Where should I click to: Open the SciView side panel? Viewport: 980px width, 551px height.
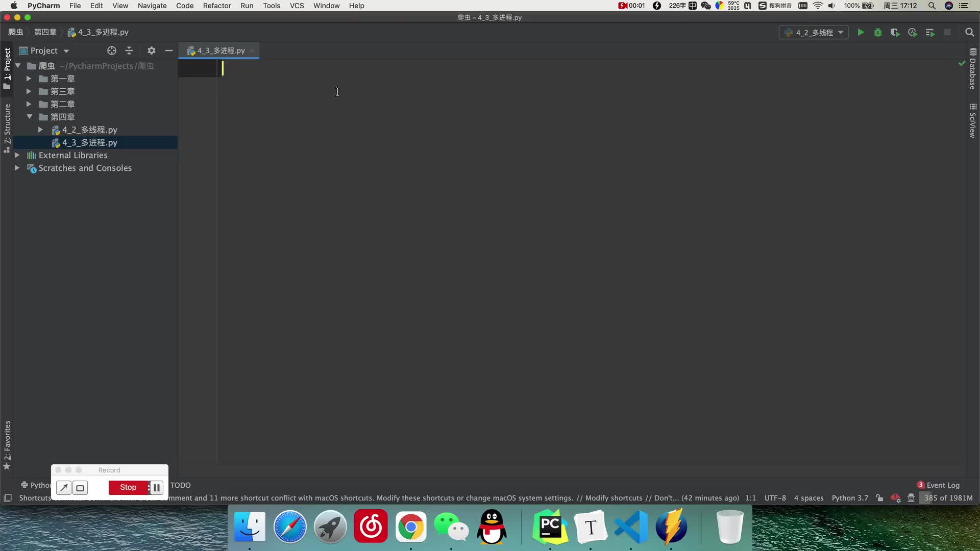tap(973, 120)
